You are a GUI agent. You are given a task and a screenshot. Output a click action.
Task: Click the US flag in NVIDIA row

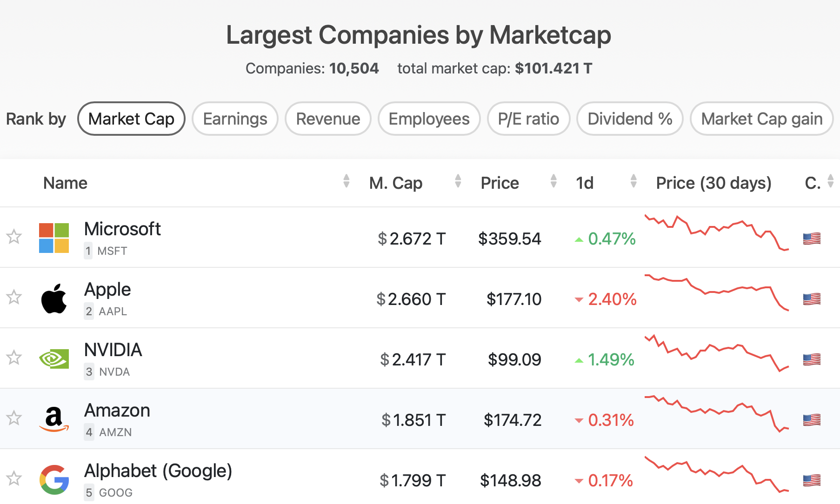(812, 359)
